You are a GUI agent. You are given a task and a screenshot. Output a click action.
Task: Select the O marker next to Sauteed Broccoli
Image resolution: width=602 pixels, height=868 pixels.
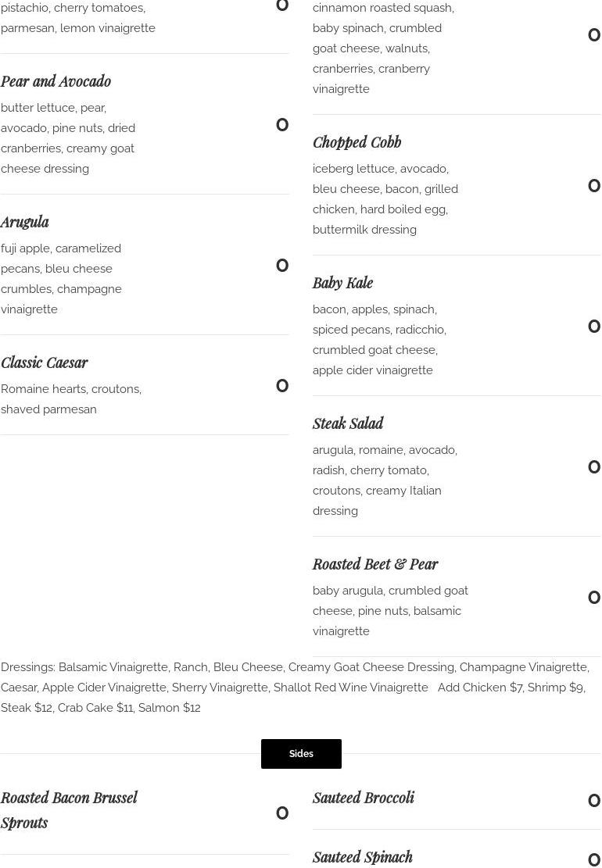594,801
